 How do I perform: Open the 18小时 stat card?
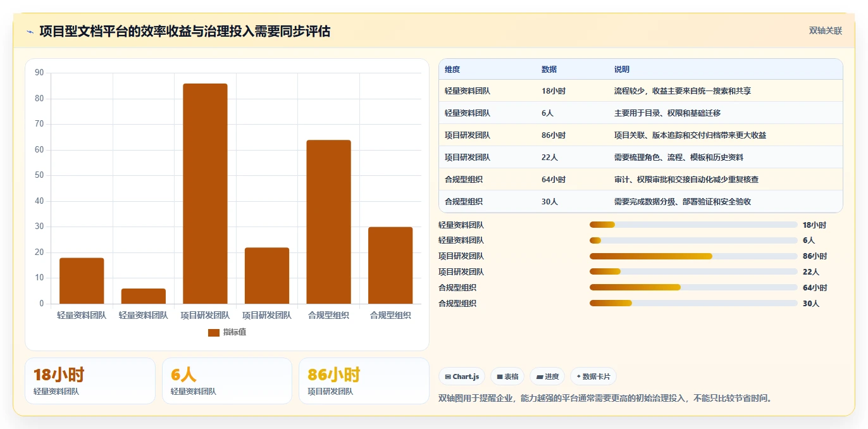pyautogui.click(x=90, y=381)
